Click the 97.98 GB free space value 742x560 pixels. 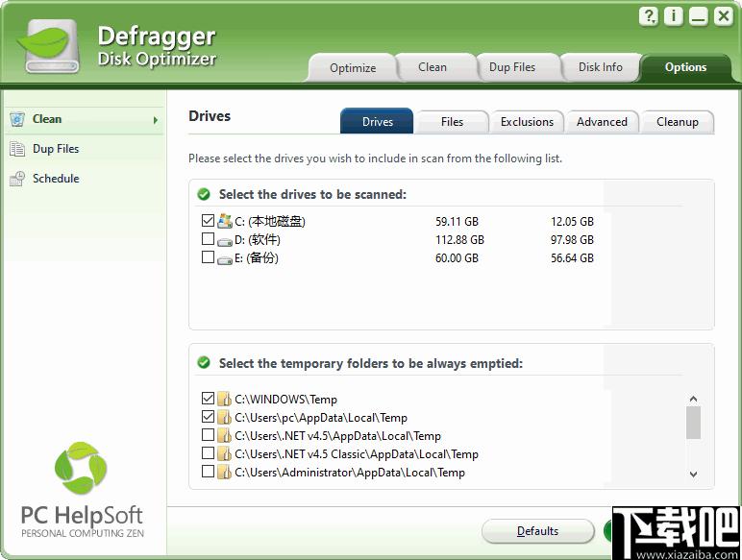572,240
